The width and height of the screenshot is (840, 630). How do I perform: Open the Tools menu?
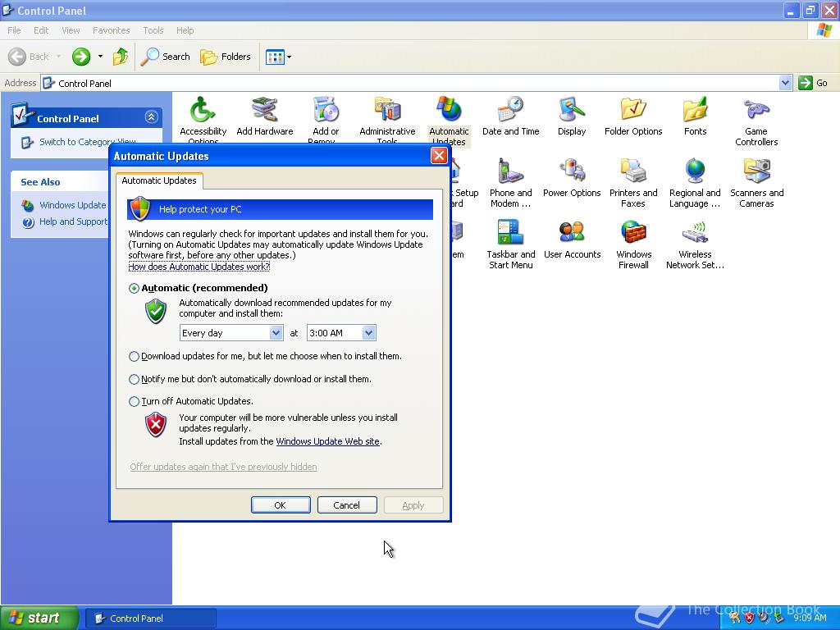pyautogui.click(x=153, y=30)
